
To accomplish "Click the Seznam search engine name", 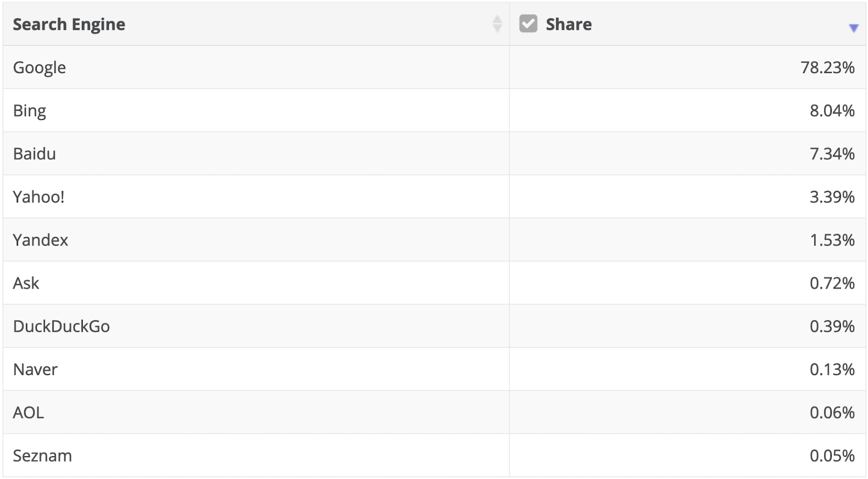I will pyautogui.click(x=42, y=456).
